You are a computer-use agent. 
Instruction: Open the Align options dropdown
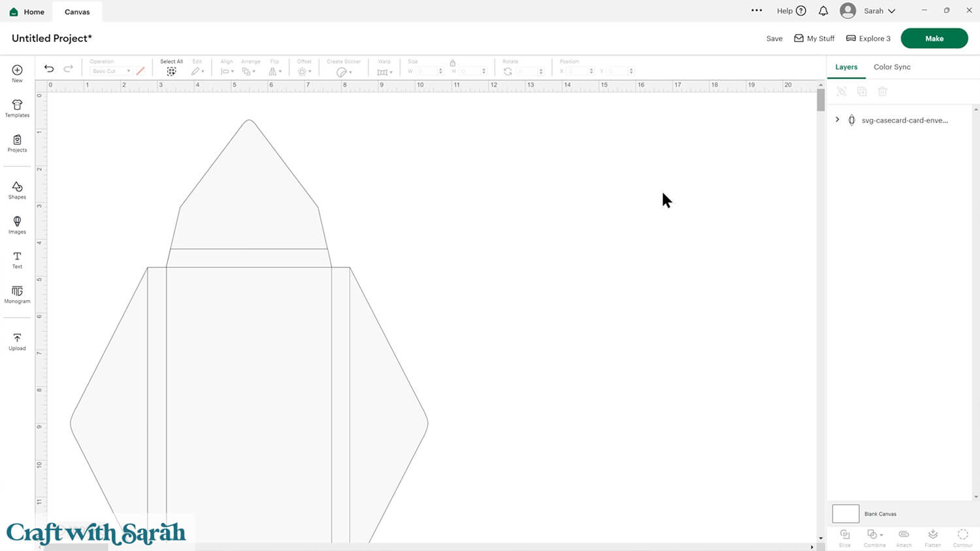click(227, 67)
